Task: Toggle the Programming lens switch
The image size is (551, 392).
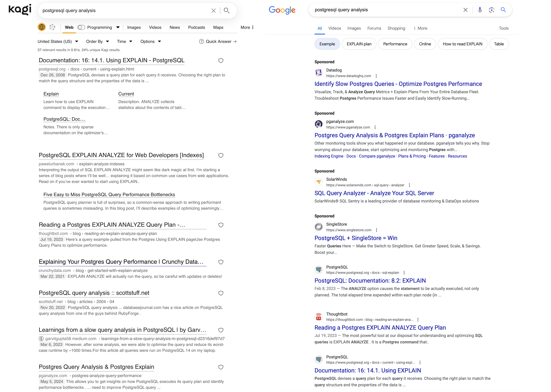Action: coord(81,27)
